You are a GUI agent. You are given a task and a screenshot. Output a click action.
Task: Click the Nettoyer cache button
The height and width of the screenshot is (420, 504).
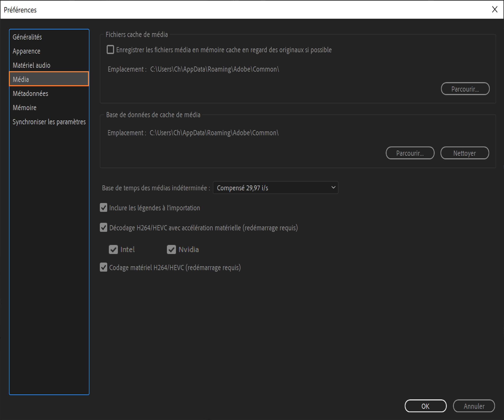point(464,153)
